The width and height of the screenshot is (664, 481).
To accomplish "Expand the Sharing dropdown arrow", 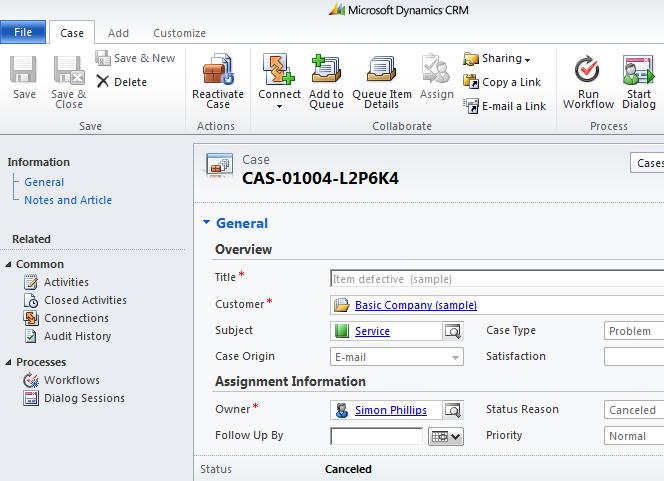I will 527,60.
